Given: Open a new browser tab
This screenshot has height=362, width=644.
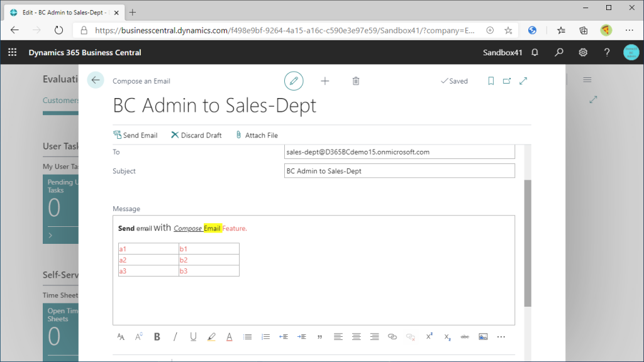Looking at the screenshot, I should pyautogui.click(x=133, y=13).
